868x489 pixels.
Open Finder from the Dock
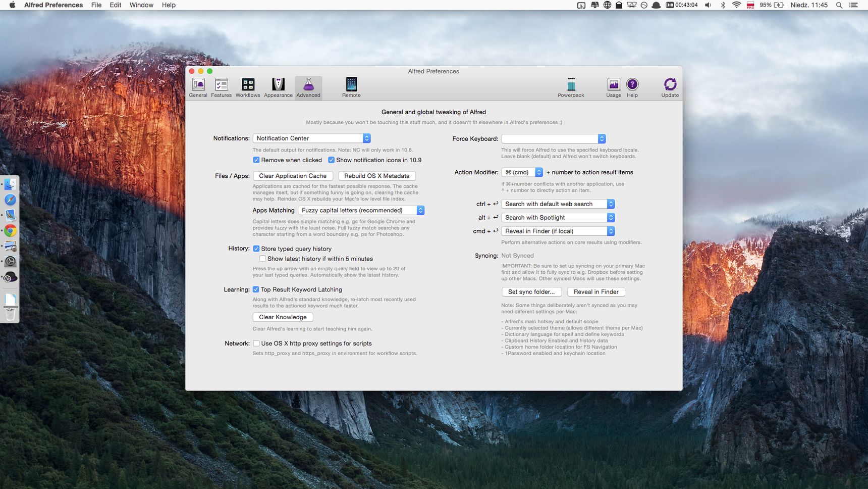click(10, 184)
